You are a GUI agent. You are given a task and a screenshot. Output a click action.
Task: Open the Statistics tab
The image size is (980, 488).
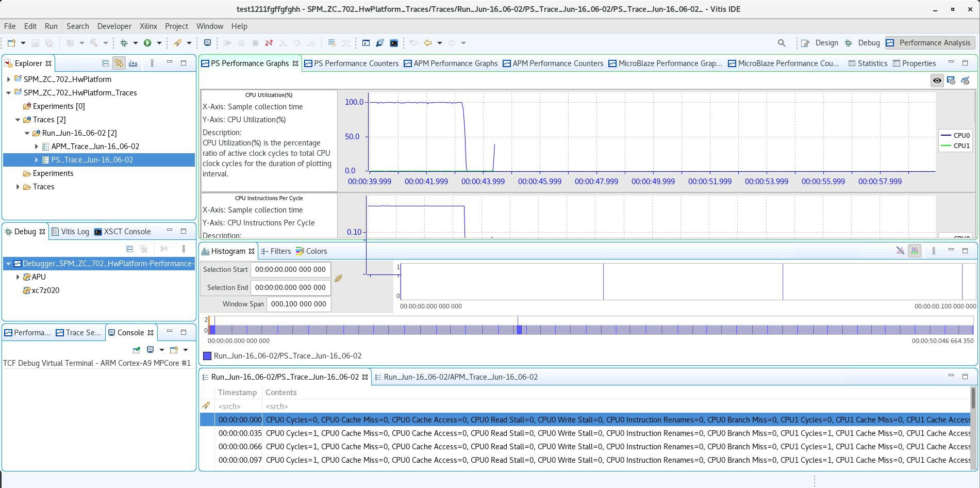868,63
